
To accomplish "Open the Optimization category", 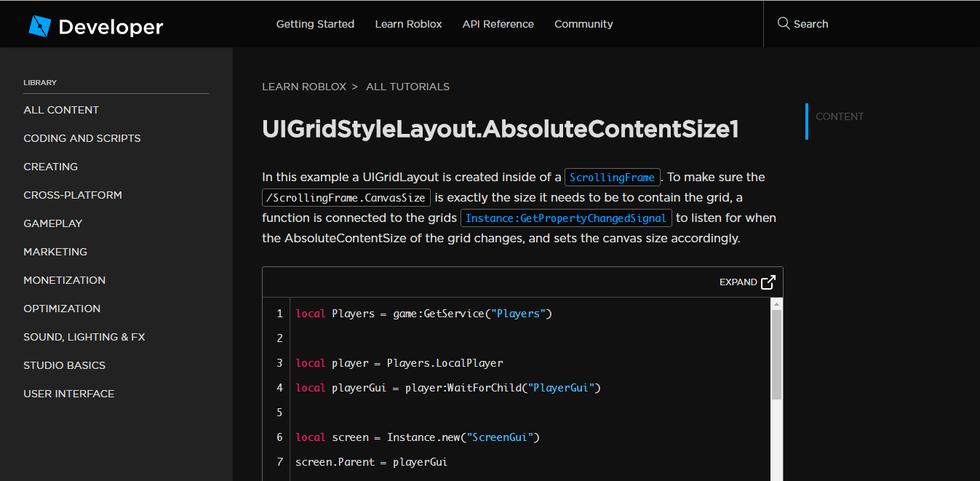I will 62,309.
